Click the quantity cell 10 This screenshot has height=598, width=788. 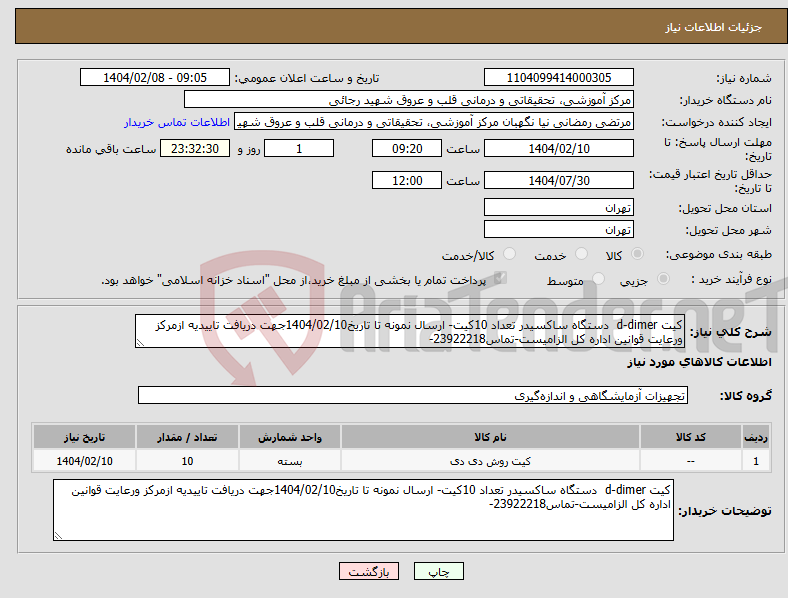(x=187, y=461)
